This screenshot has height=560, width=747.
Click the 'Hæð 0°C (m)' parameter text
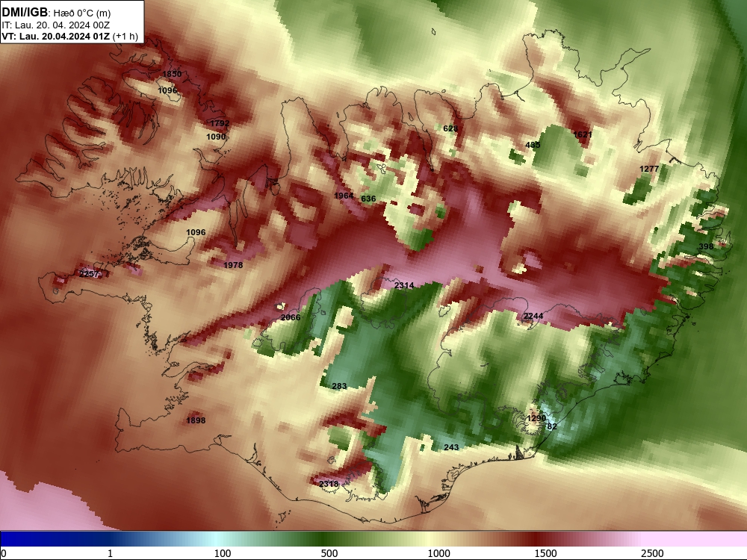[81, 13]
